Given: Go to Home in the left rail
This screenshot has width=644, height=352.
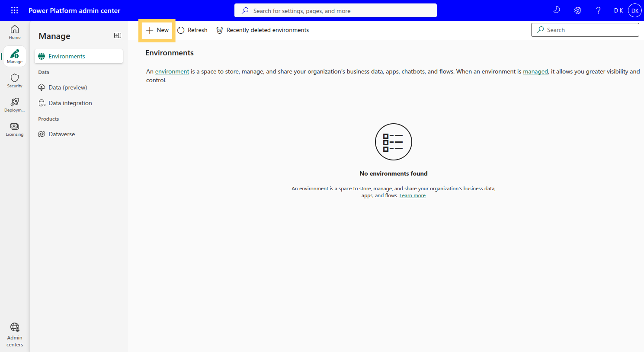Looking at the screenshot, I should (x=15, y=32).
